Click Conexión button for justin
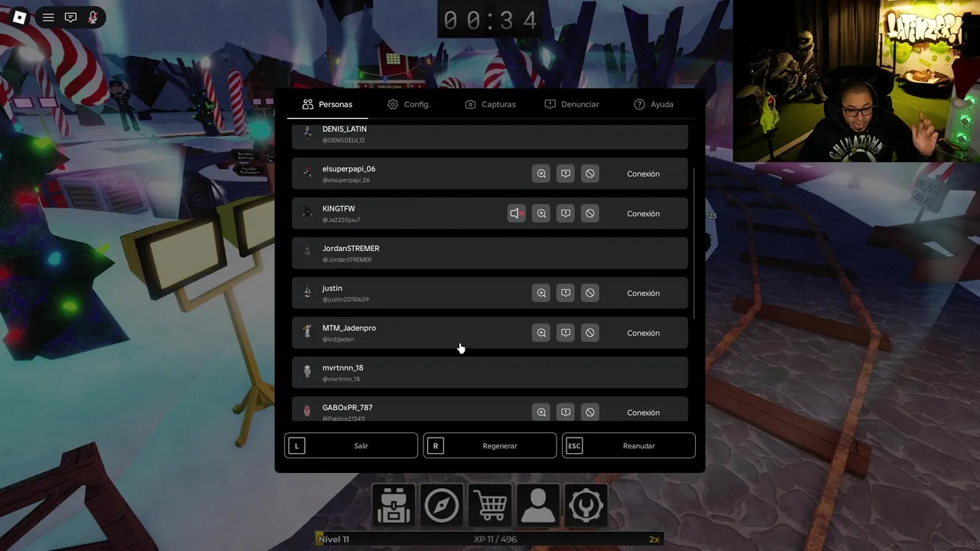980x551 pixels. (643, 293)
